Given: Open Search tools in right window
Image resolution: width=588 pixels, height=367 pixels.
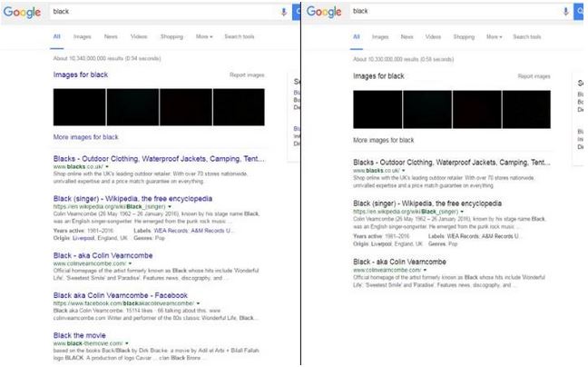Looking at the screenshot, I should point(527,36).
